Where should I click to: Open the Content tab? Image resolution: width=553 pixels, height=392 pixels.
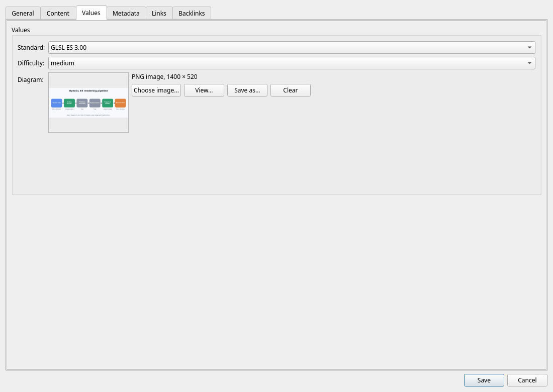[58, 14]
